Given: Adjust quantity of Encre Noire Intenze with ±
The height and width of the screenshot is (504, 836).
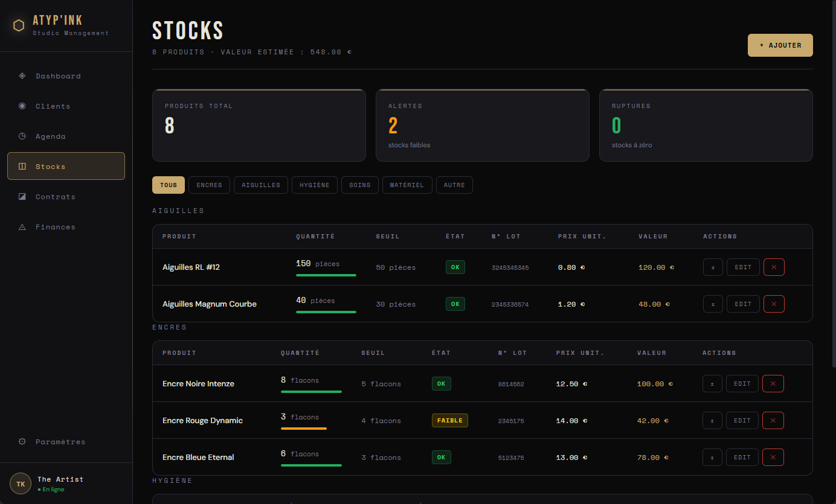Looking at the screenshot, I should pos(712,383).
